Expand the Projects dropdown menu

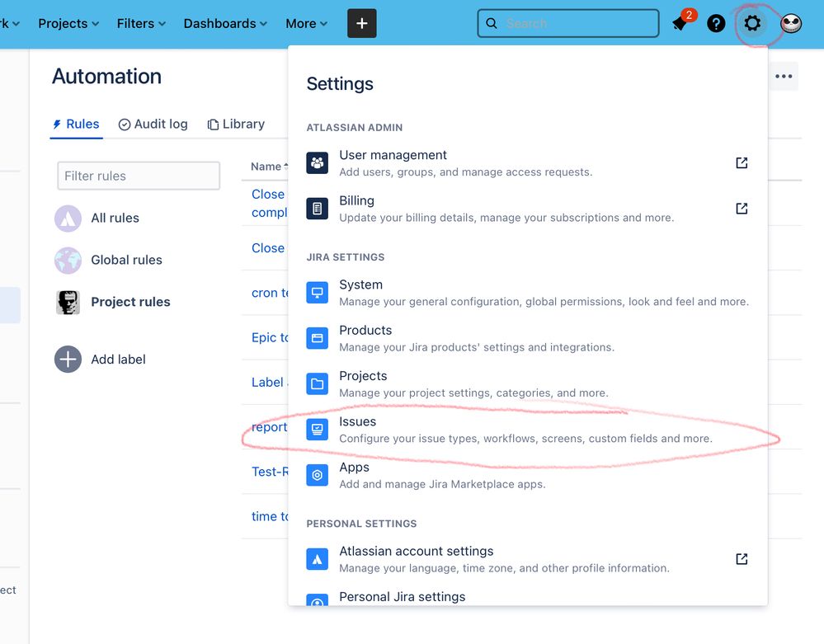[x=68, y=24]
